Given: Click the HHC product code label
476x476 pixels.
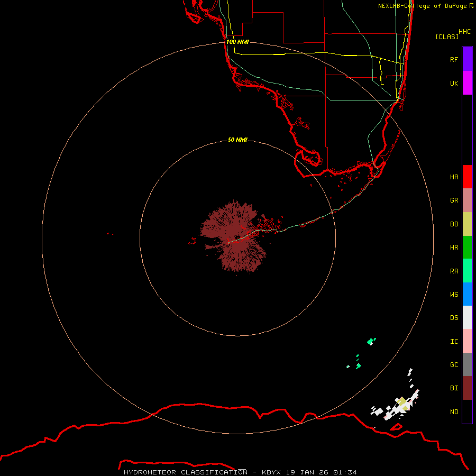Looking at the screenshot, I should click(464, 32).
